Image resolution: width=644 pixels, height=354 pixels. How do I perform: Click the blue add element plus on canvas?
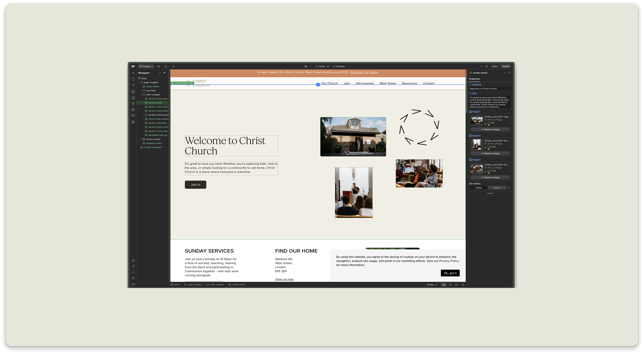click(x=318, y=85)
